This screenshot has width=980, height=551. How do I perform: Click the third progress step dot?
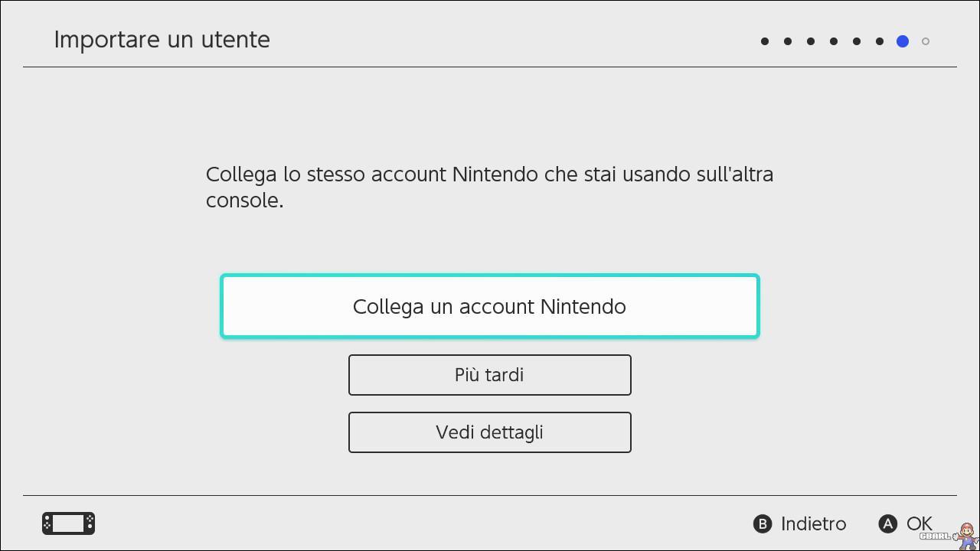811,41
